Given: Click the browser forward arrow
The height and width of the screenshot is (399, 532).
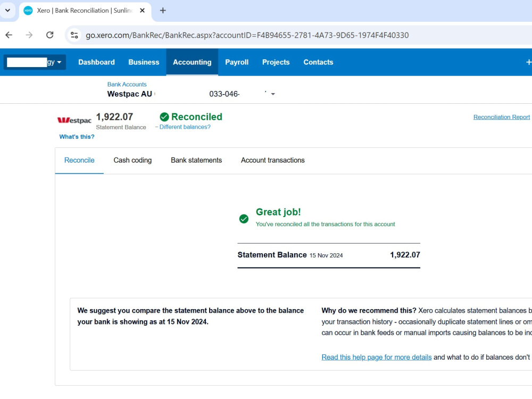Looking at the screenshot, I should (29, 35).
